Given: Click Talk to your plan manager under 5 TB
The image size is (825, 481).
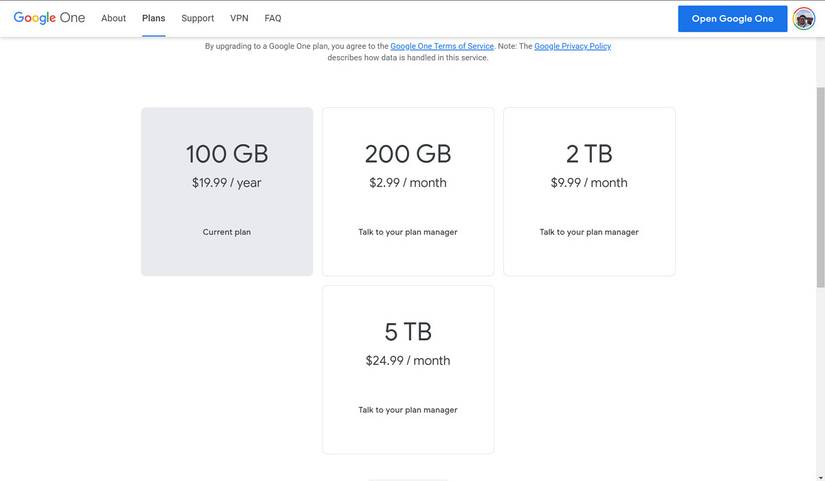Looking at the screenshot, I should (408, 410).
